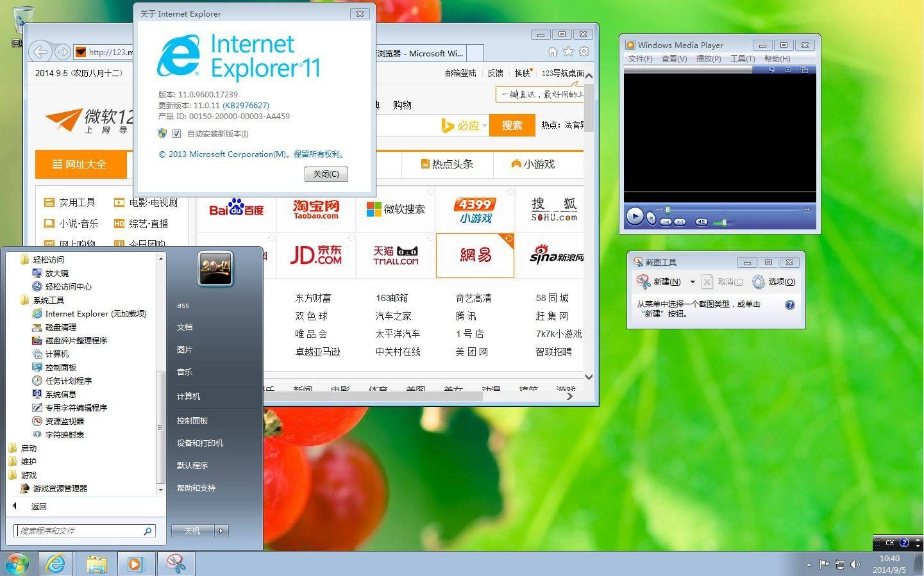This screenshot has height=576, width=924.
Task: Click the Snipping Tool blue help icon
Action: point(790,305)
